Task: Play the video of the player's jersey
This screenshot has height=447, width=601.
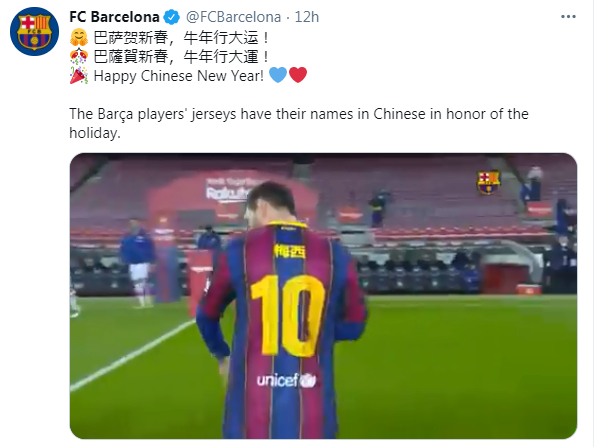Action: click(323, 296)
